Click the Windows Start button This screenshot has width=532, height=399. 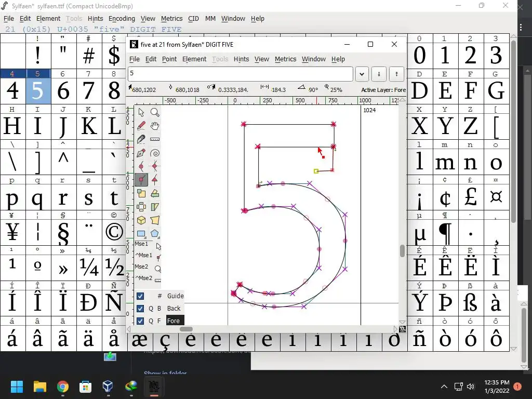tap(17, 387)
